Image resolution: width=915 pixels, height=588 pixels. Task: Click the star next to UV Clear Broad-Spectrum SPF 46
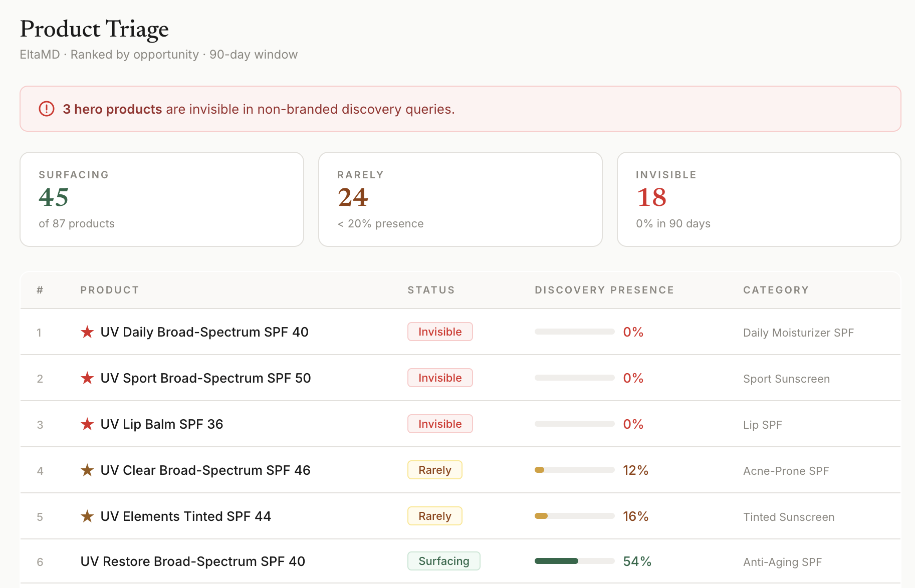(x=87, y=470)
